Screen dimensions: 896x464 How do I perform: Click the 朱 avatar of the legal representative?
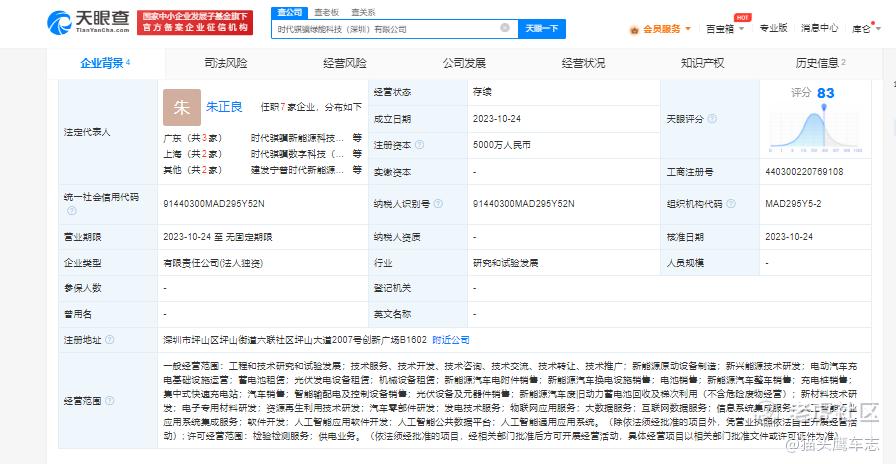click(182, 107)
